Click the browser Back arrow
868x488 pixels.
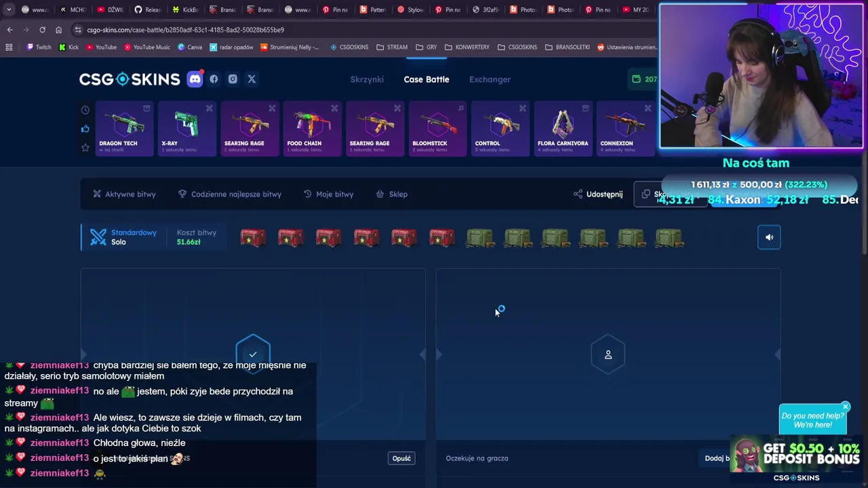[x=9, y=30]
